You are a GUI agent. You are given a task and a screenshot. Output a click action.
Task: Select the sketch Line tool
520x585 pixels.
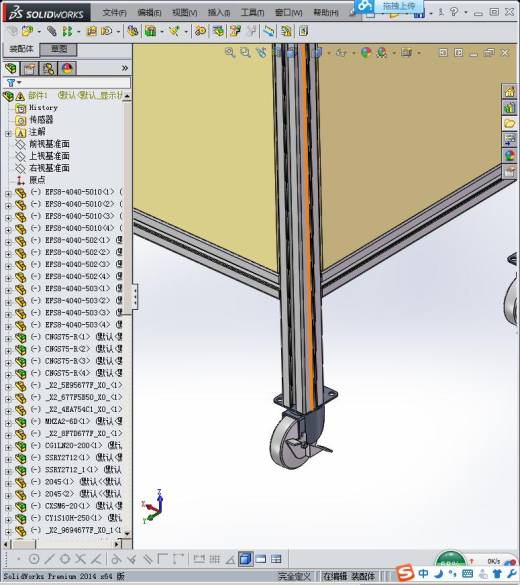(49, 559)
